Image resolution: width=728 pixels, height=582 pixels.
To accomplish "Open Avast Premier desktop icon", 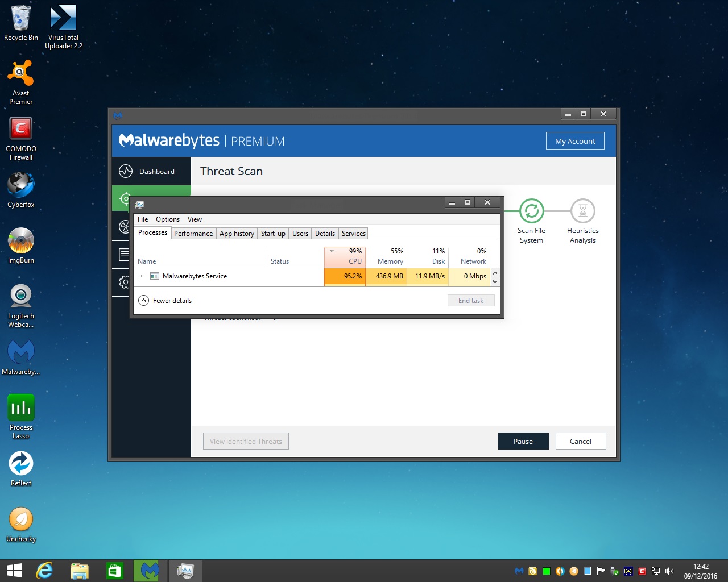I will [x=20, y=74].
